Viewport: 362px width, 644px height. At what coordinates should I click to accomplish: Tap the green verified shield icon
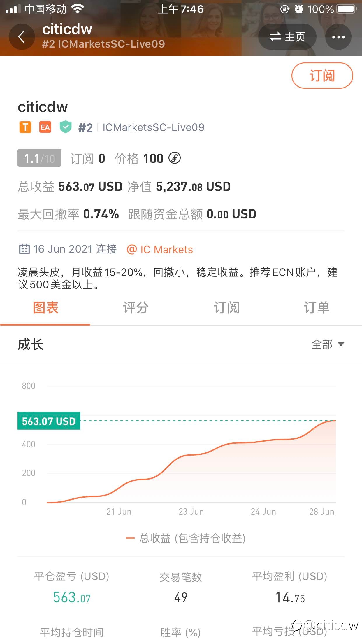pyautogui.click(x=66, y=127)
